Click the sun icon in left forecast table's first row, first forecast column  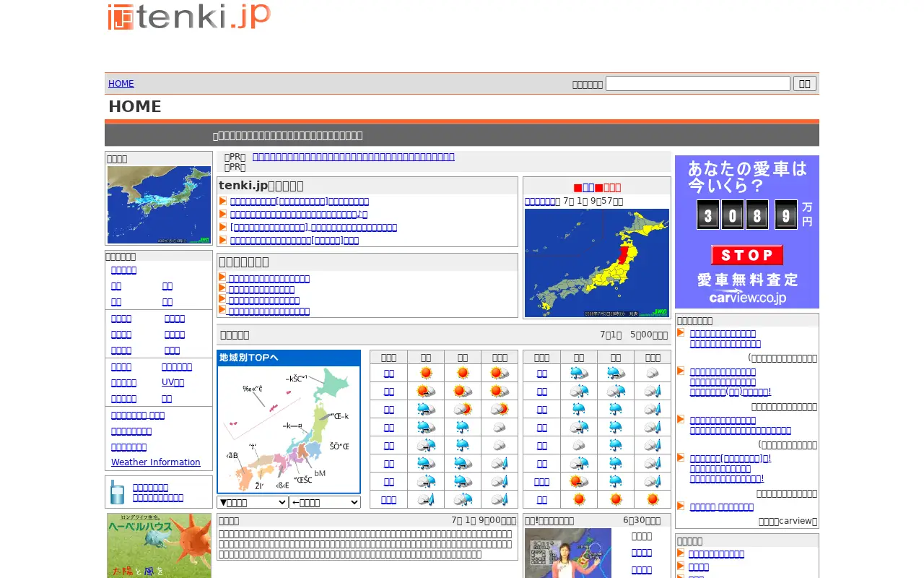click(426, 373)
